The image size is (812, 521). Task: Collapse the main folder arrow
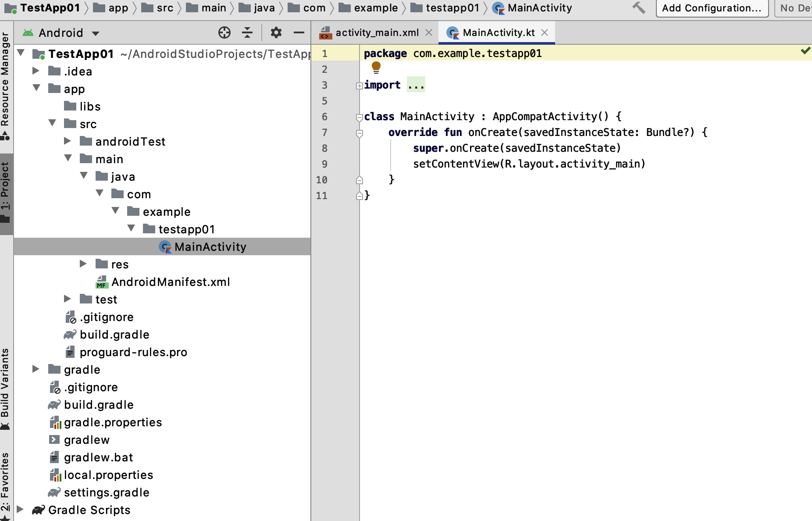pyautogui.click(x=68, y=158)
